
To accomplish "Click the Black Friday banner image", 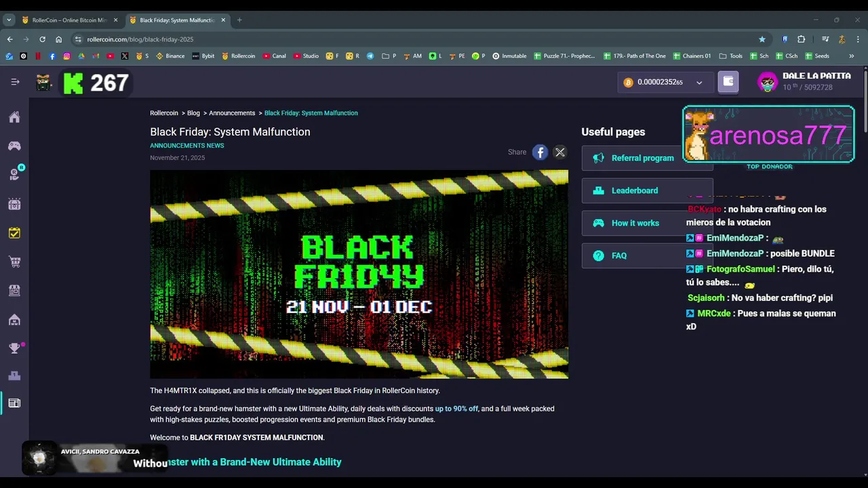I will 359,274.
